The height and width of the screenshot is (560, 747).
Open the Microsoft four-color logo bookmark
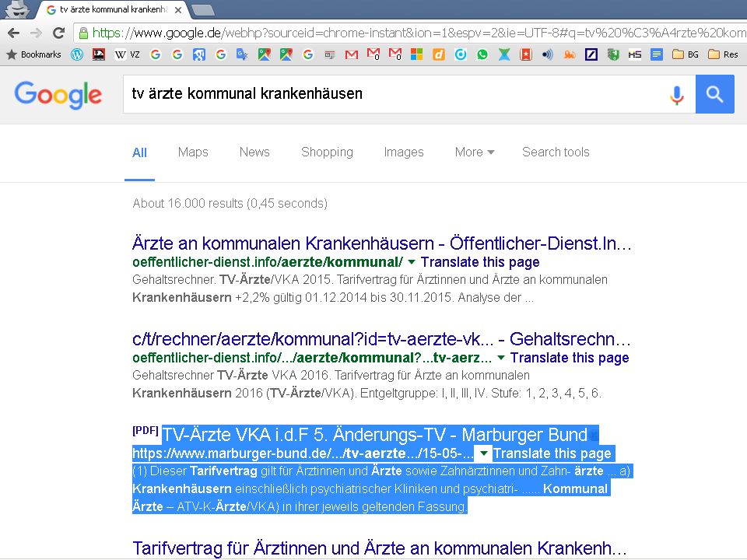(x=417, y=54)
